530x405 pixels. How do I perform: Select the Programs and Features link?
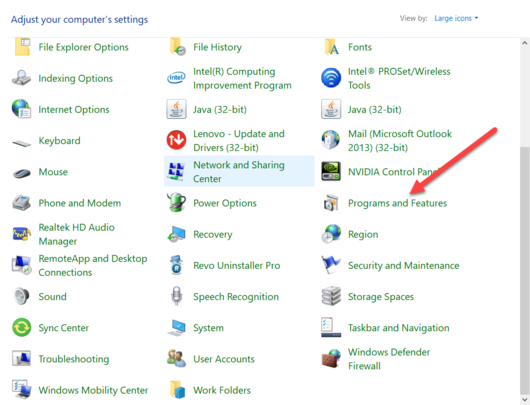(398, 203)
